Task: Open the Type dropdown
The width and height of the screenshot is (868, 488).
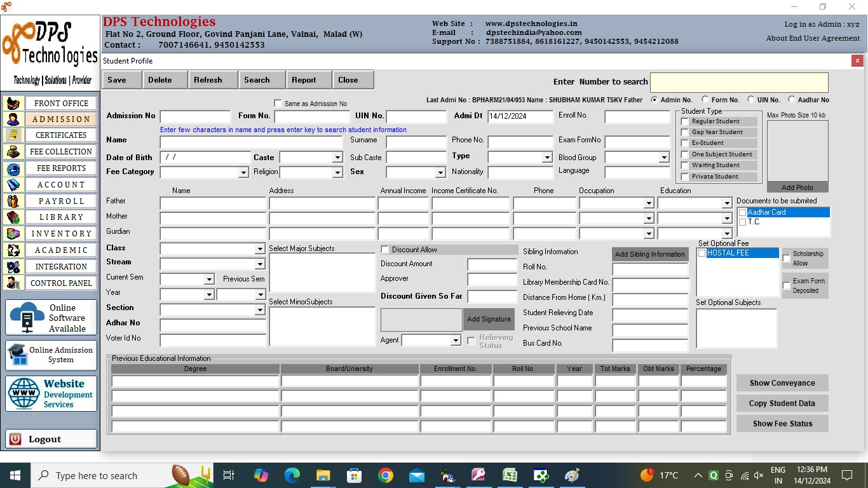Action: 547,158
